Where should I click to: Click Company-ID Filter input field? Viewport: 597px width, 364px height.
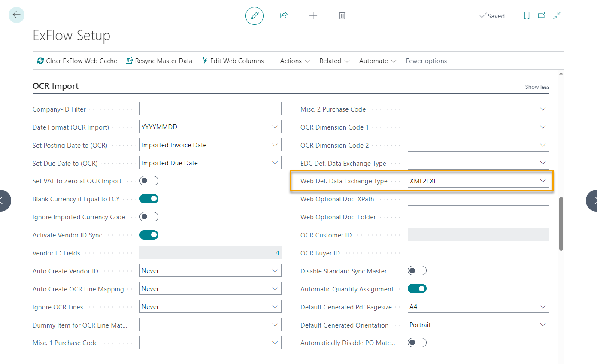point(210,109)
